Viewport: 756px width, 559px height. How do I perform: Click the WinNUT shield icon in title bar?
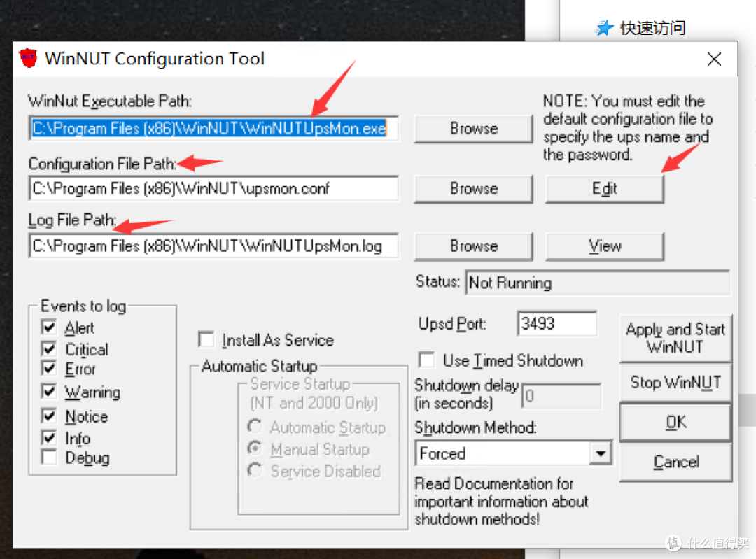(27, 59)
